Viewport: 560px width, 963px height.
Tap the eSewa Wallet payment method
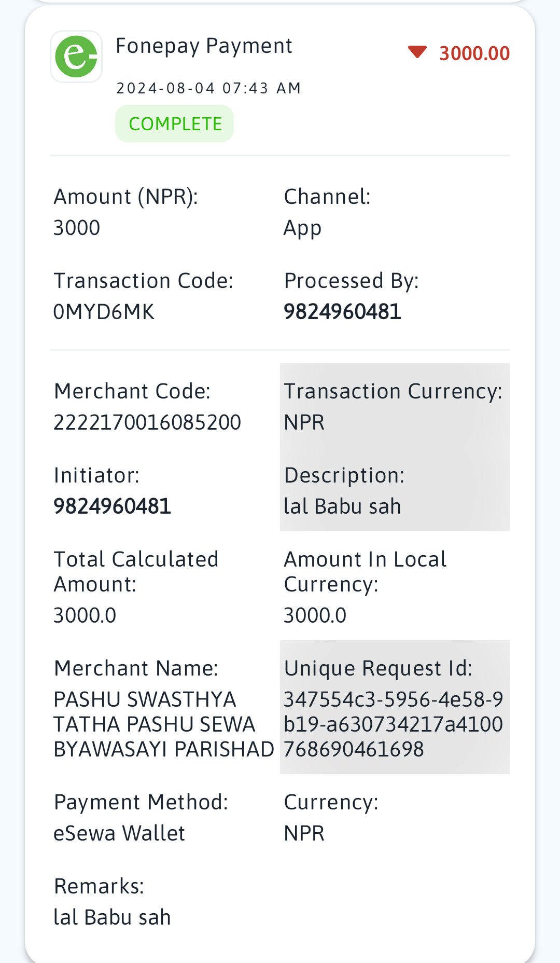119,833
